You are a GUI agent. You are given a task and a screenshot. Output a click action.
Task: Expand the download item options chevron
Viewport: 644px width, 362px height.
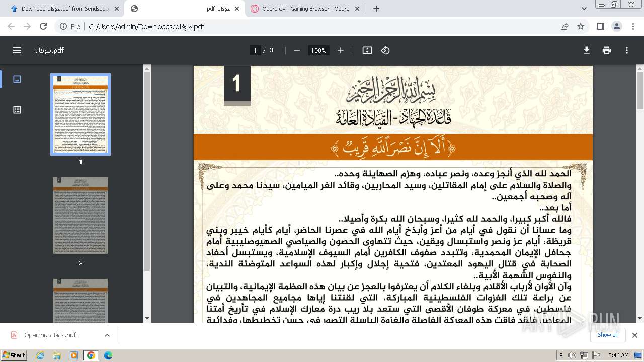tap(107, 335)
